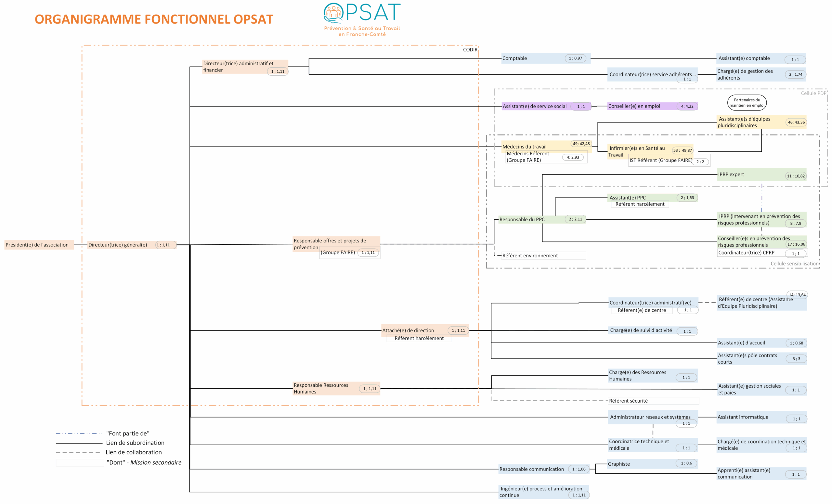
Task: Click the Attaché(e) de direction box
Action: pos(425,330)
